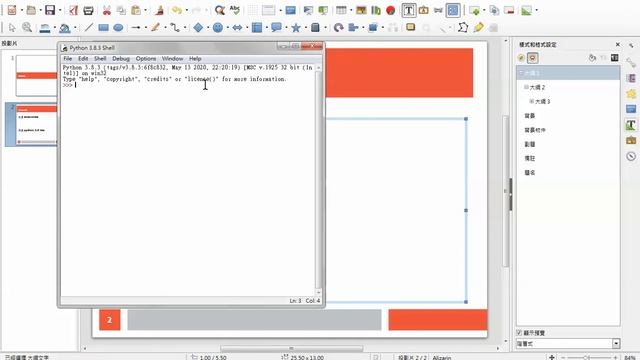Select the Rectangle drawing tool
The height and width of the screenshot is (360, 640).
click(103, 27)
